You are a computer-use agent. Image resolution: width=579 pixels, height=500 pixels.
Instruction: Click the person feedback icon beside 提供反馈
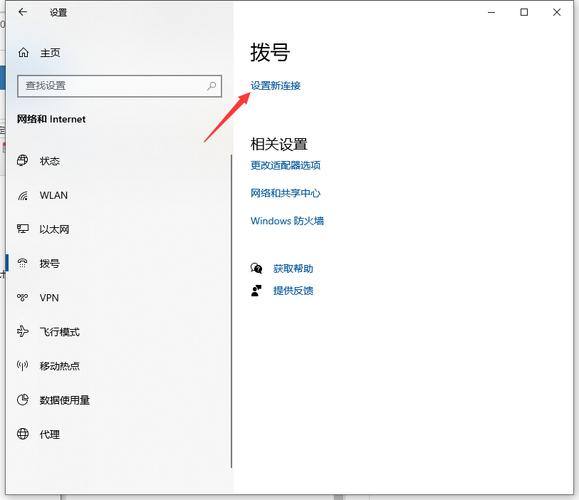click(x=256, y=291)
